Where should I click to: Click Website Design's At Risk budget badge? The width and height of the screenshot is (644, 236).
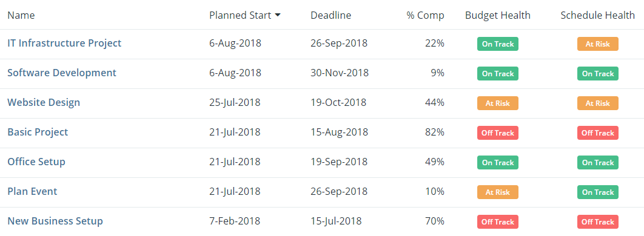click(x=498, y=103)
